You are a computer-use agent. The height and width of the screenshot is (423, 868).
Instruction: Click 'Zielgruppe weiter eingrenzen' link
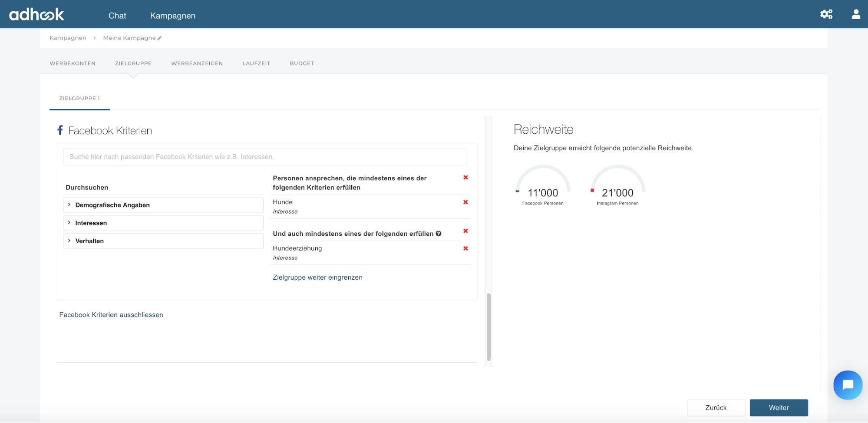pyautogui.click(x=317, y=278)
